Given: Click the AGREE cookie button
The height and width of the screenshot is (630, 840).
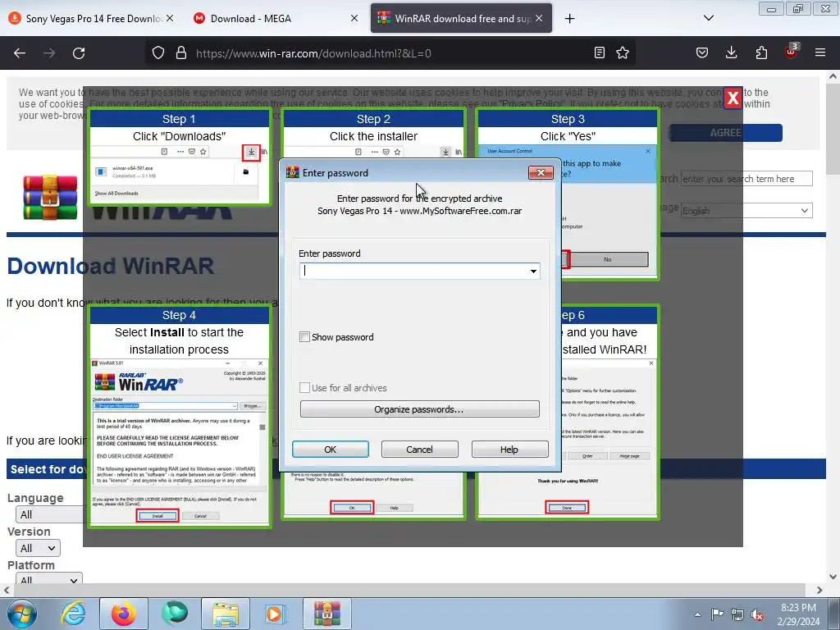Looking at the screenshot, I should coord(726,133).
